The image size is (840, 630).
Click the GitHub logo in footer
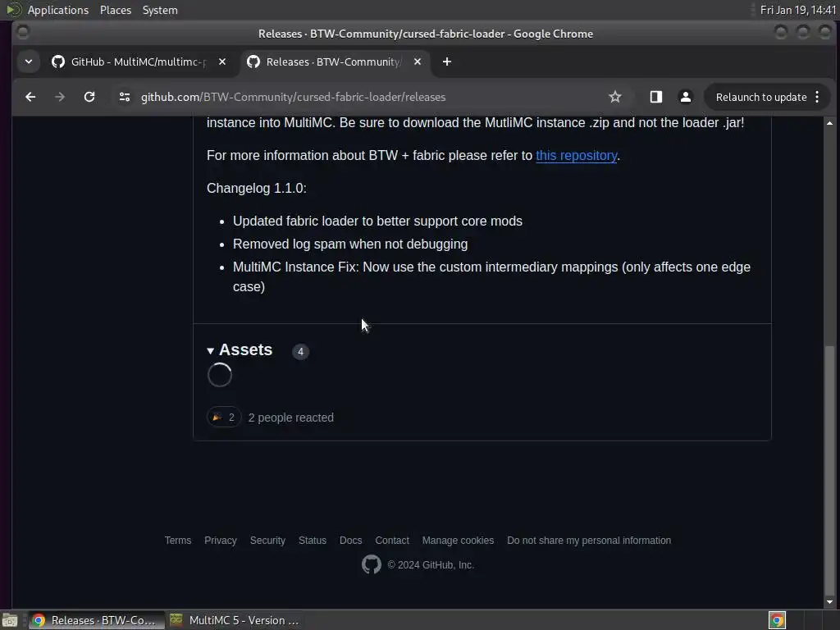point(372,564)
